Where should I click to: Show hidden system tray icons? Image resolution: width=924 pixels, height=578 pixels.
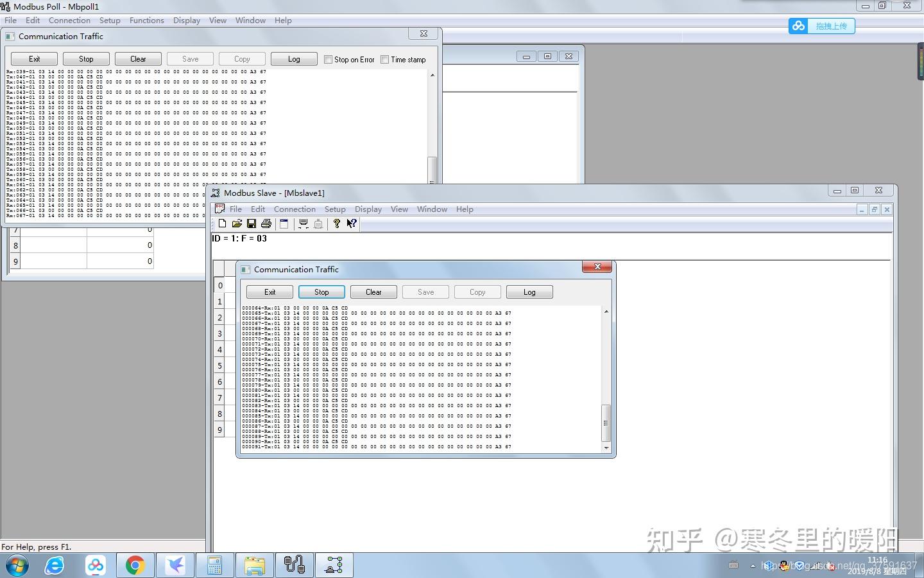[x=752, y=566]
